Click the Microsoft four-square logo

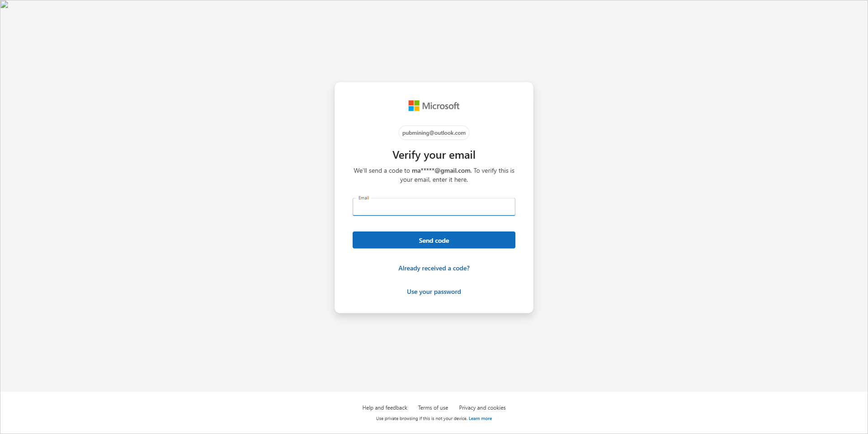pyautogui.click(x=414, y=106)
